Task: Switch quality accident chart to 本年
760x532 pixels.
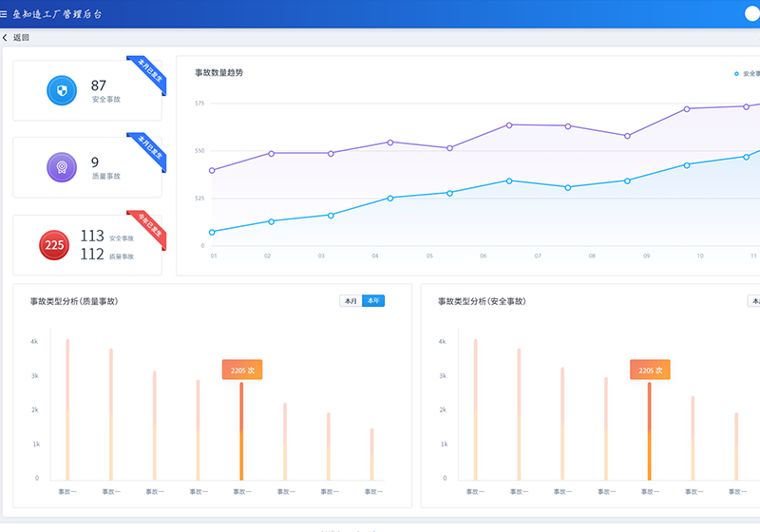Action: click(x=373, y=301)
